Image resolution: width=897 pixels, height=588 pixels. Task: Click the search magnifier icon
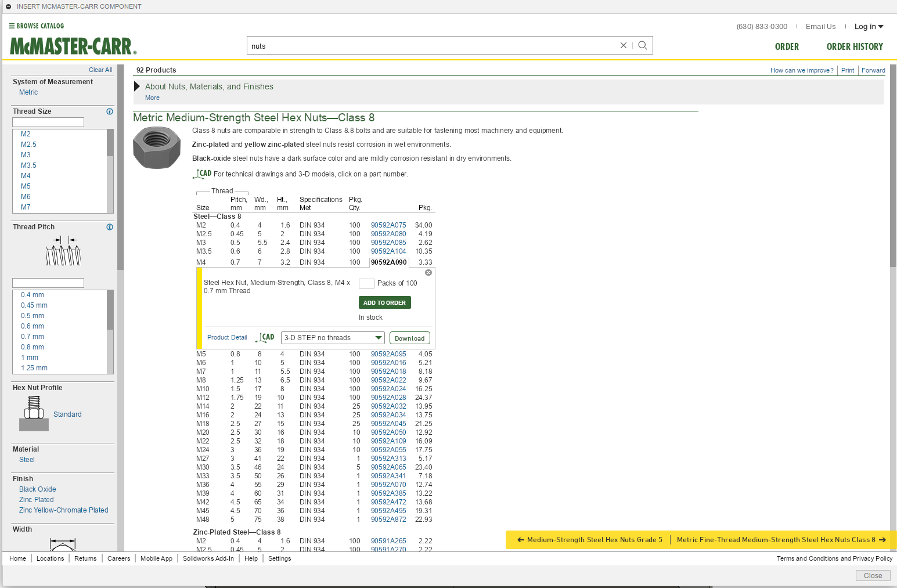coord(642,45)
